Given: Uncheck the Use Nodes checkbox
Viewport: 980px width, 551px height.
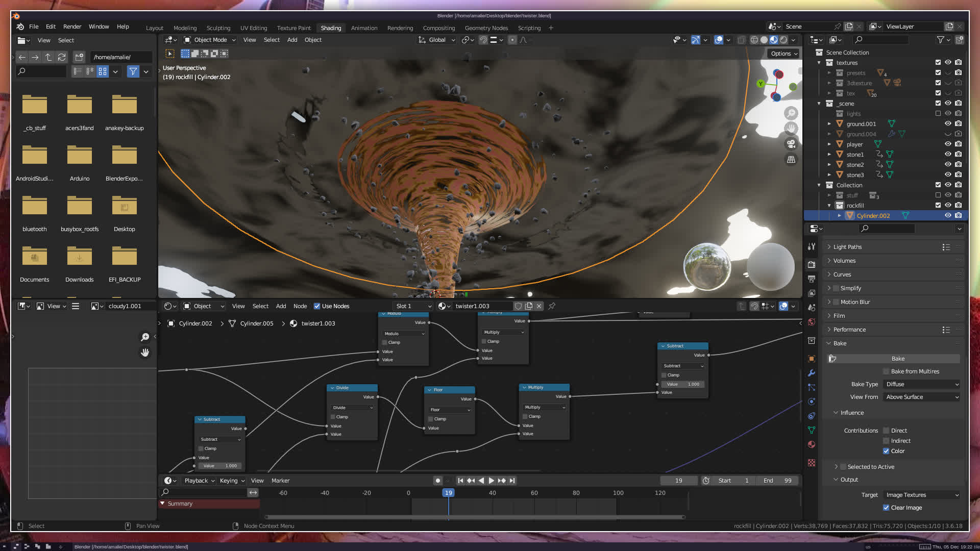Looking at the screenshot, I should pos(317,306).
